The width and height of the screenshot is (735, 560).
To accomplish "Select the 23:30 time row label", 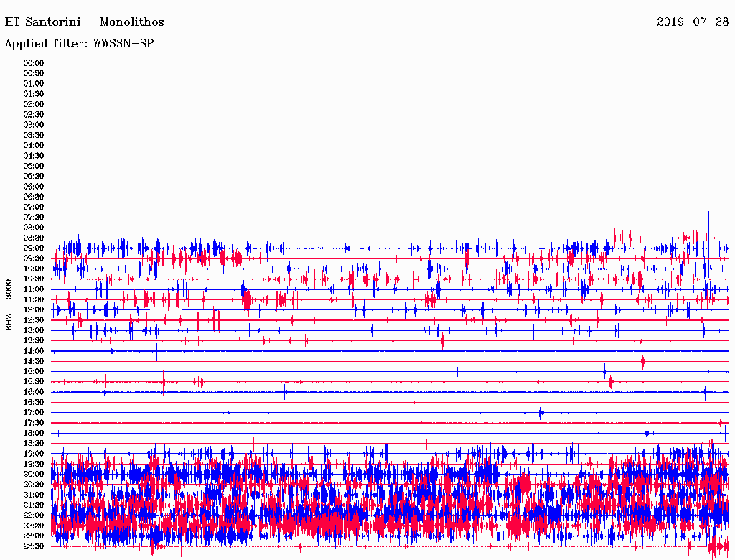I will 34,546.
